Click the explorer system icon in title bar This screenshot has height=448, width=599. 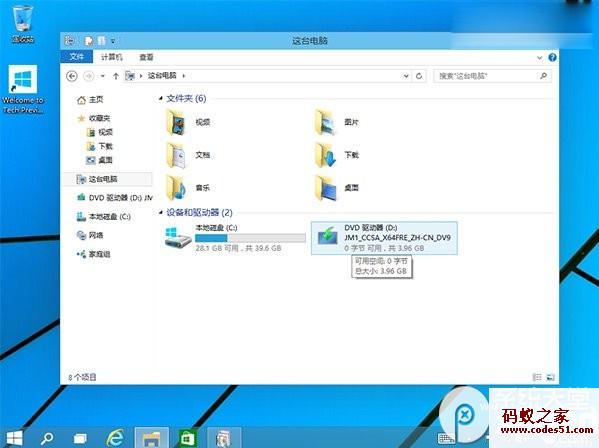(x=70, y=40)
